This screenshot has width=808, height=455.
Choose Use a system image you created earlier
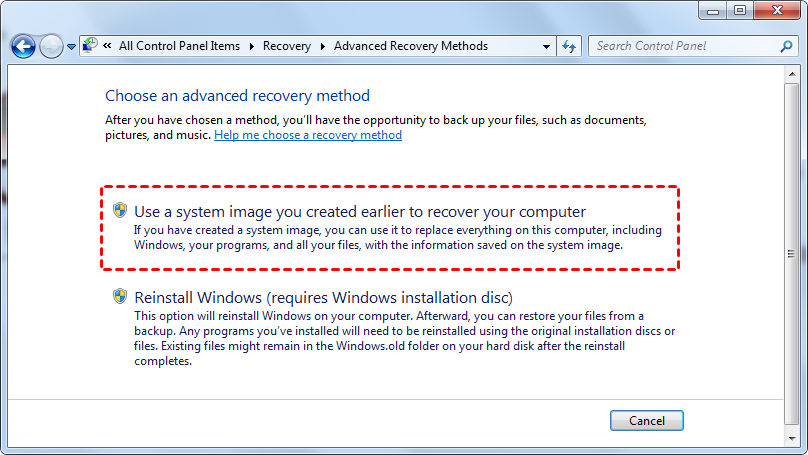pos(359,212)
